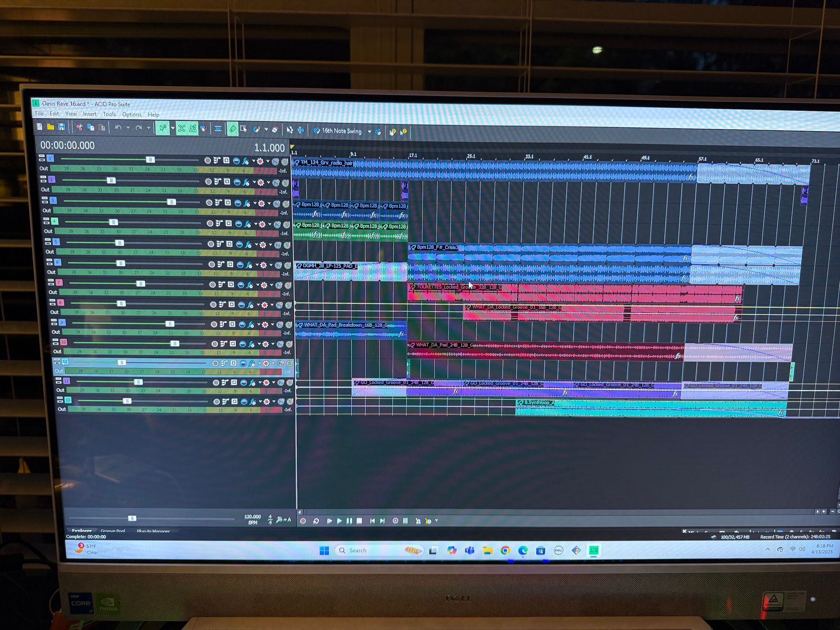This screenshot has height=630, width=840.
Task: Select the Erase tool in toolbar
Action: (x=275, y=130)
